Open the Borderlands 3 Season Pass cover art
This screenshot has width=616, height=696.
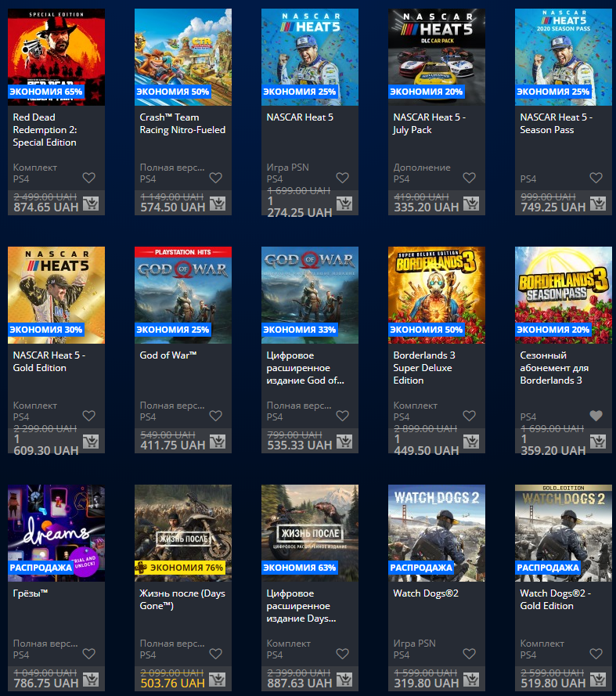(564, 286)
